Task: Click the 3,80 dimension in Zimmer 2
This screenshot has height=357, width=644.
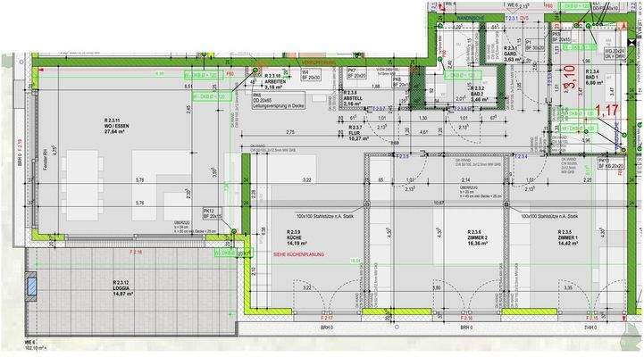Action: coord(437,288)
